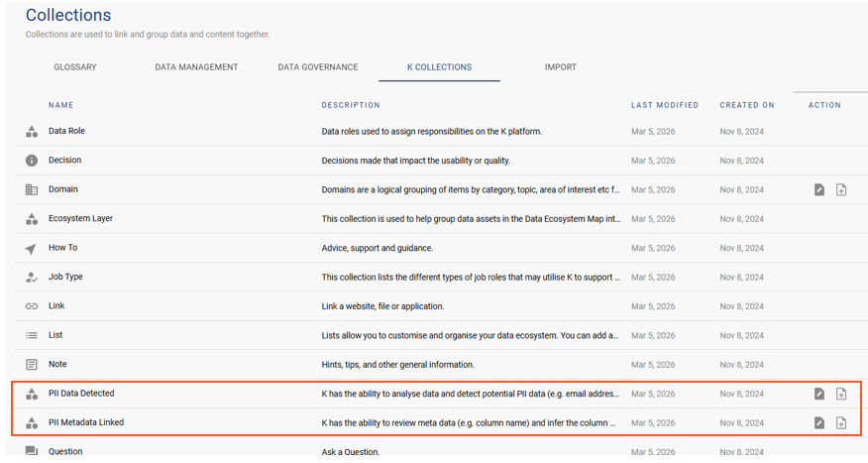Click the How To navigation arrow icon

point(32,249)
